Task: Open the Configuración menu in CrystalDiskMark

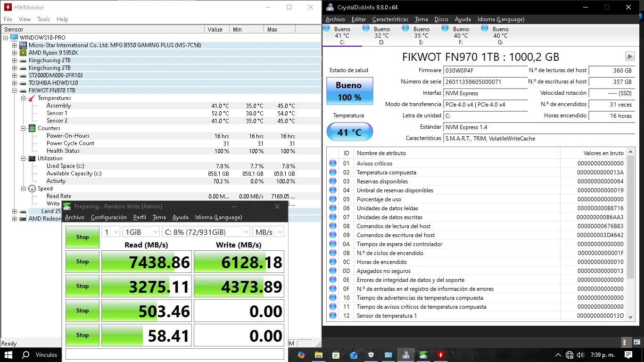Action: pos(109,217)
